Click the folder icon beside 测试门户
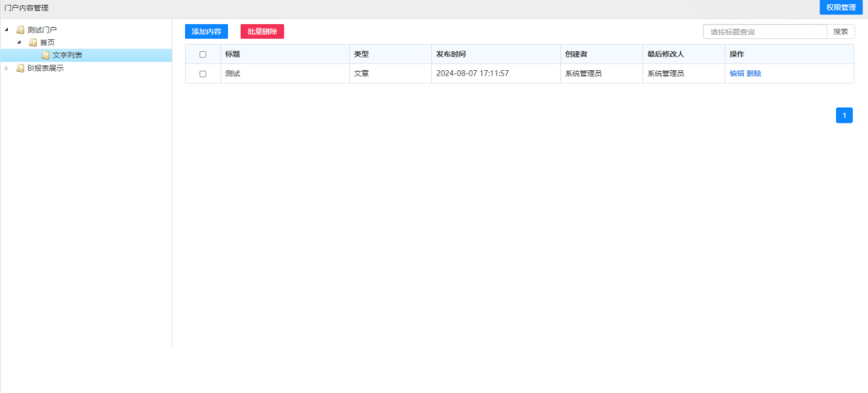The width and height of the screenshot is (868, 393). [21, 29]
